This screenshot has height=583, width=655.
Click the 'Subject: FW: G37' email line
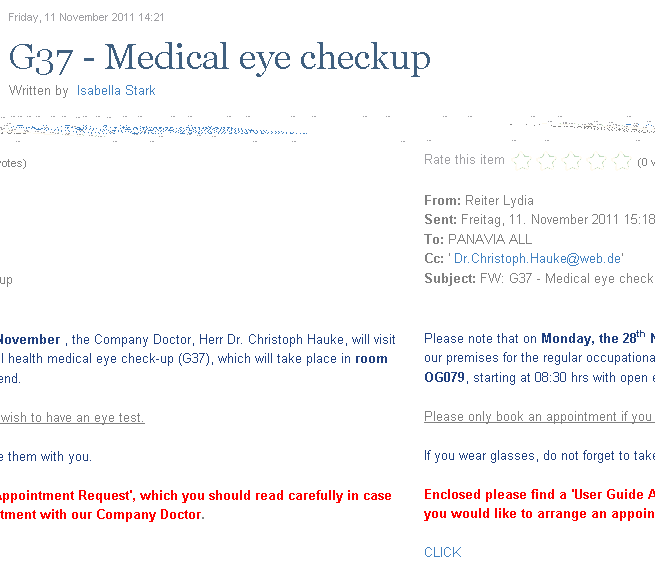pos(539,278)
